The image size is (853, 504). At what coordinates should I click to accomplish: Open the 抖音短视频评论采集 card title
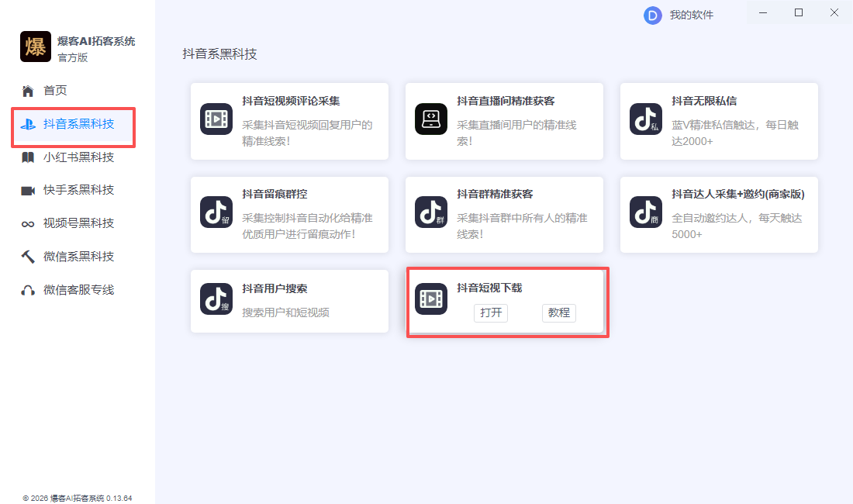[291, 101]
